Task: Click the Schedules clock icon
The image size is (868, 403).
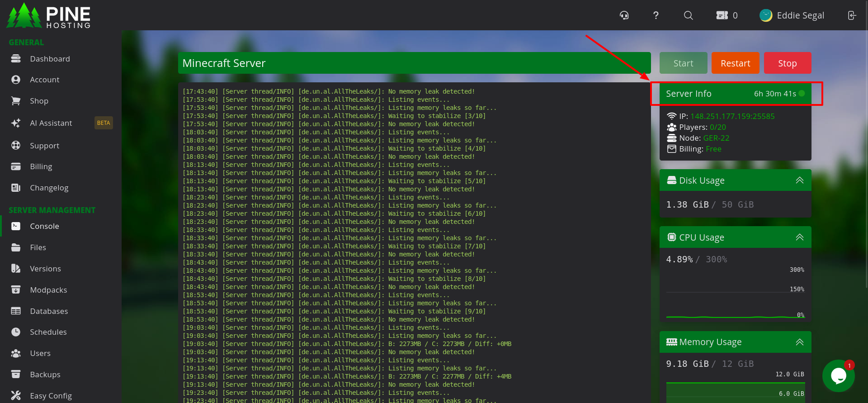Action: click(16, 332)
